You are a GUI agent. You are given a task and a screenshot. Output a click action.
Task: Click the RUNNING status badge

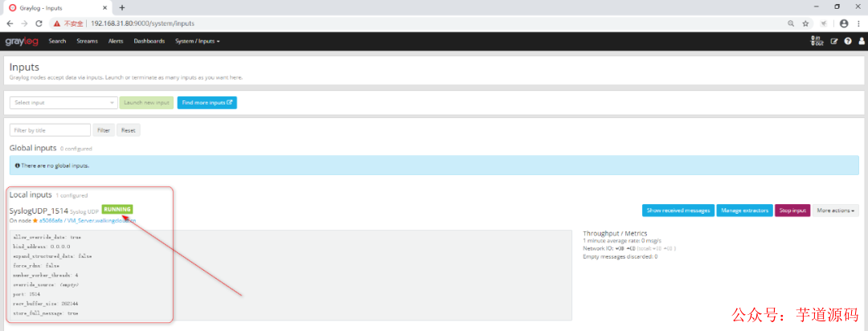pyautogui.click(x=117, y=209)
